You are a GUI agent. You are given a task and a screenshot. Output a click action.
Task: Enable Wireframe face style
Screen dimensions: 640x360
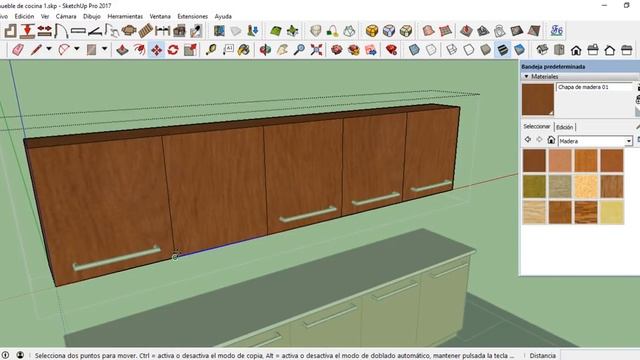(x=451, y=50)
